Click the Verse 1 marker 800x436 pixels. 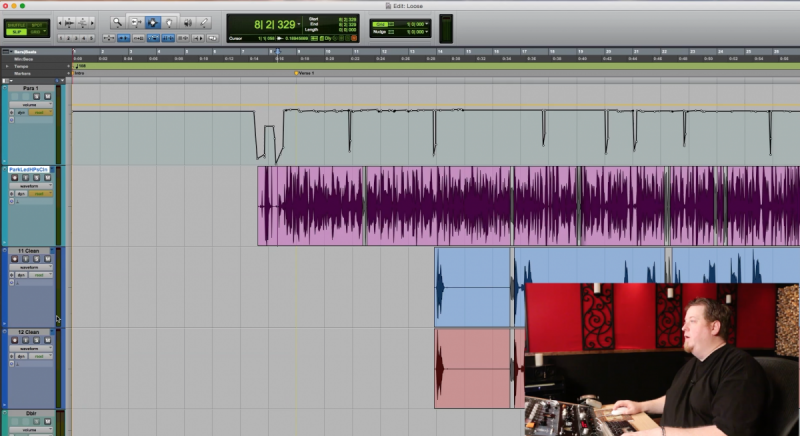click(305, 73)
